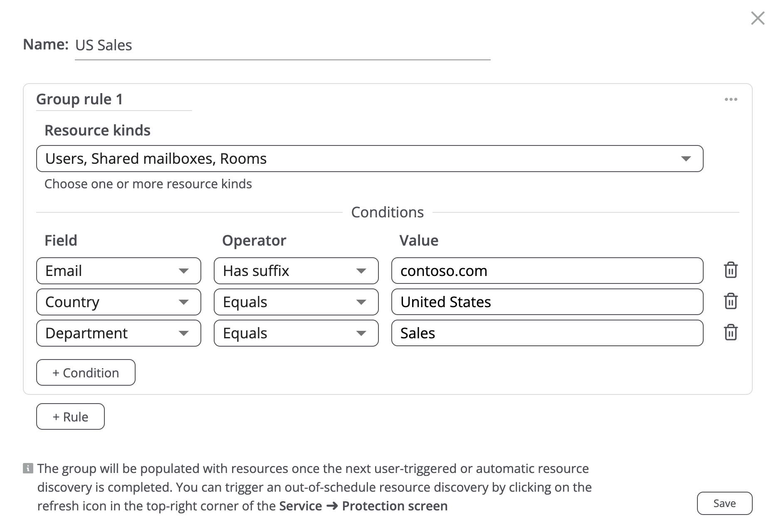Delete the Country condition row
Screen dimensions: 776x532
(731, 301)
